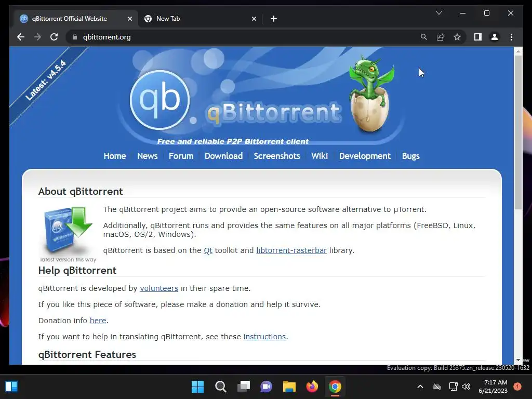Open the Widgets icon on taskbar
The height and width of the screenshot is (399, 532).
click(x=11, y=387)
